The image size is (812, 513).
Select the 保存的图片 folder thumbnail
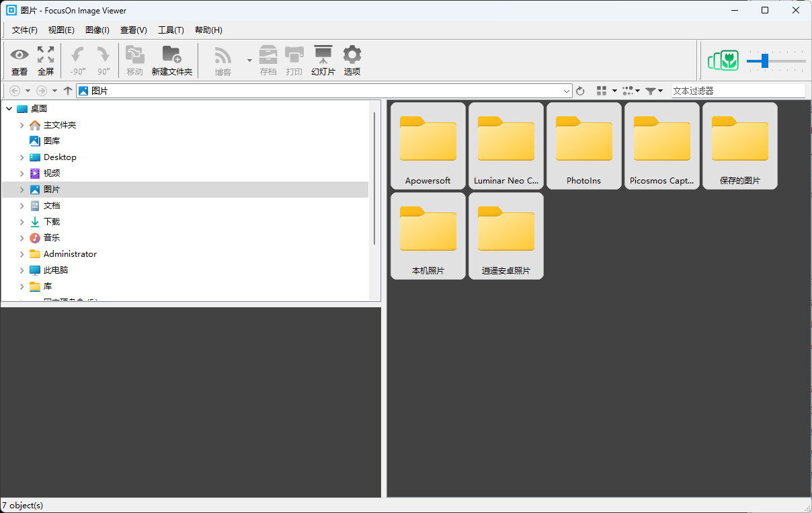click(x=740, y=146)
